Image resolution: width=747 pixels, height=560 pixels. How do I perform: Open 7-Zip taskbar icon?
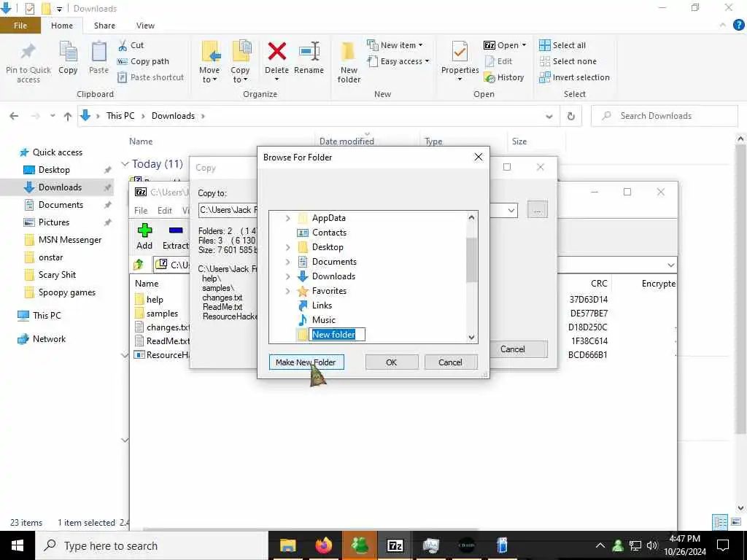click(x=395, y=545)
